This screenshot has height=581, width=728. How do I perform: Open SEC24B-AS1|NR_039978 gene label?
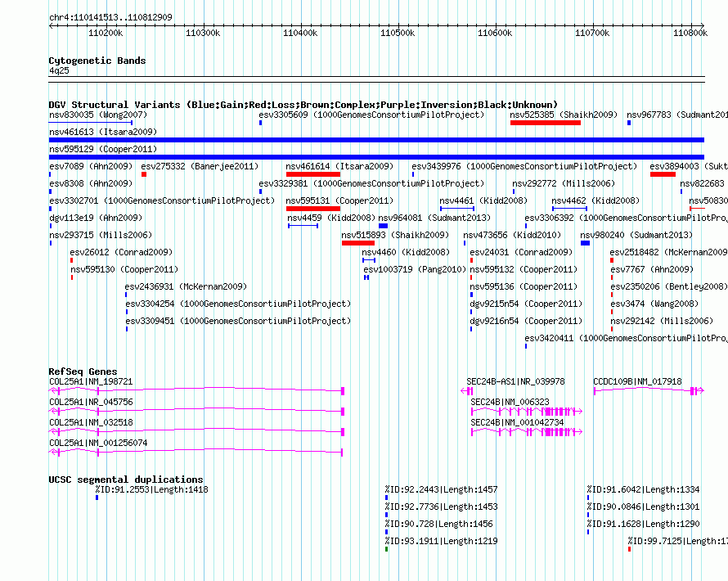(x=515, y=381)
